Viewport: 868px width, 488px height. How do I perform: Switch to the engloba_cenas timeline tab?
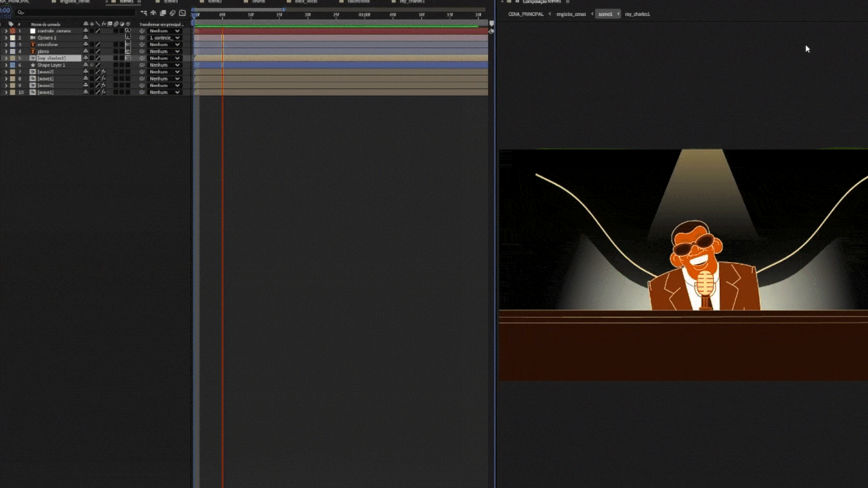75,2
